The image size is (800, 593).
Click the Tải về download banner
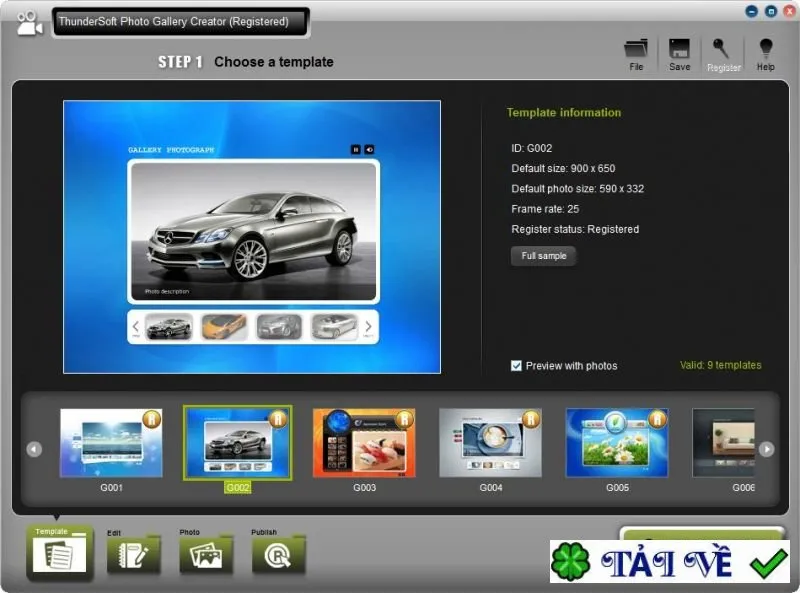click(669, 561)
